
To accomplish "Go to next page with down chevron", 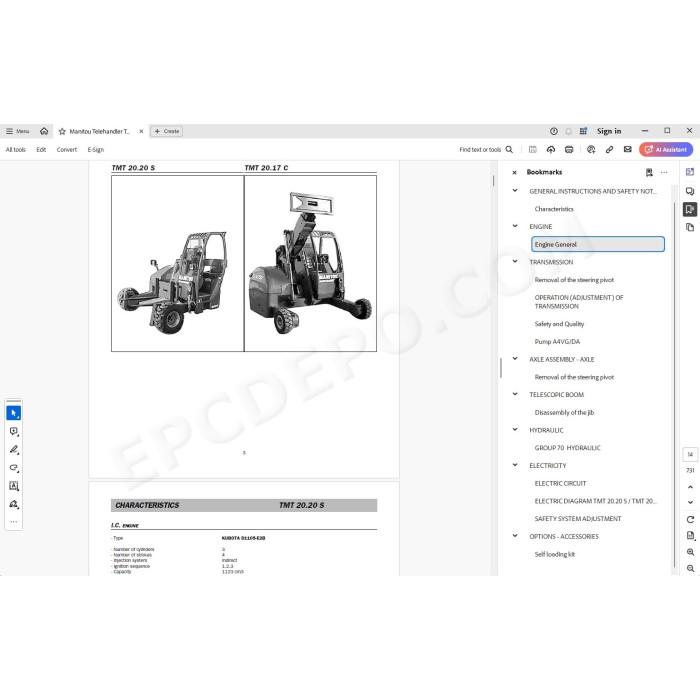I will [x=690, y=502].
